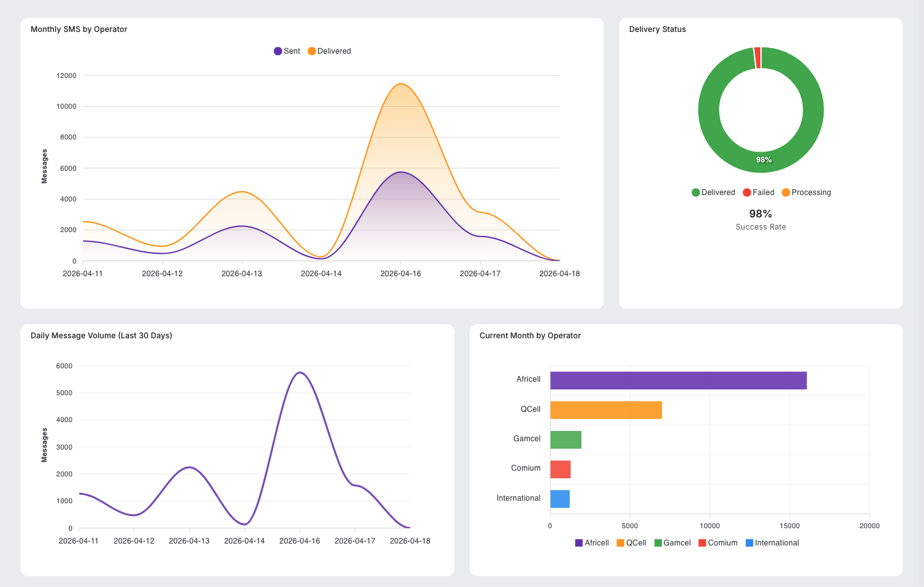The image size is (924, 587).
Task: Click the Success Rate caption
Action: 760,227
